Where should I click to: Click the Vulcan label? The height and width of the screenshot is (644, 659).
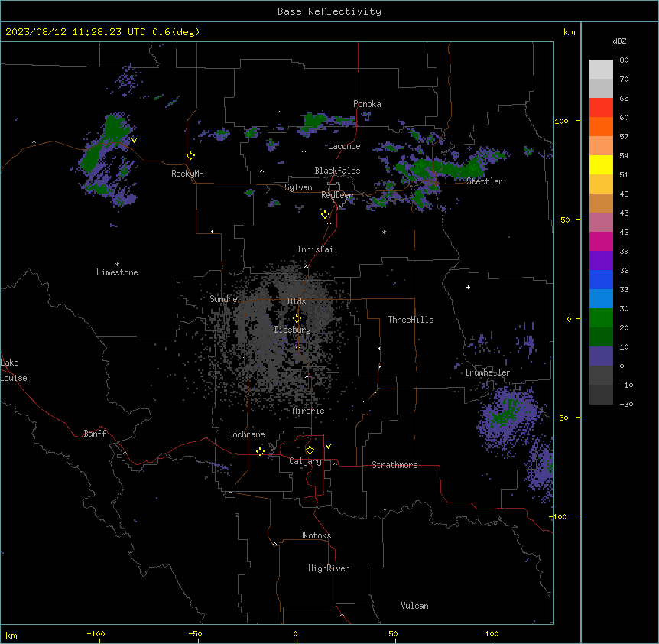click(x=414, y=606)
